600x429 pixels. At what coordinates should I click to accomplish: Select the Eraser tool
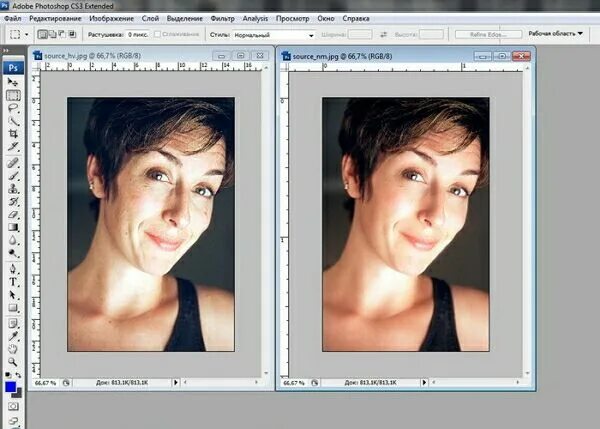[13, 215]
